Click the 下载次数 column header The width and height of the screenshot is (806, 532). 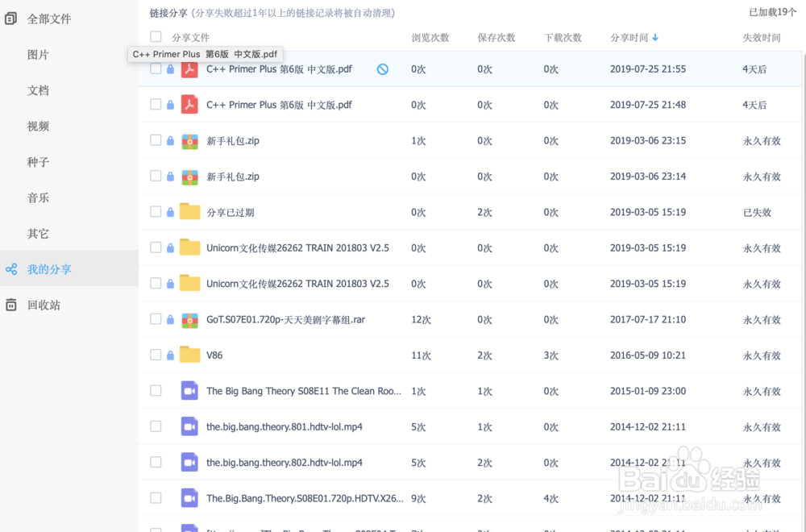tap(563, 38)
